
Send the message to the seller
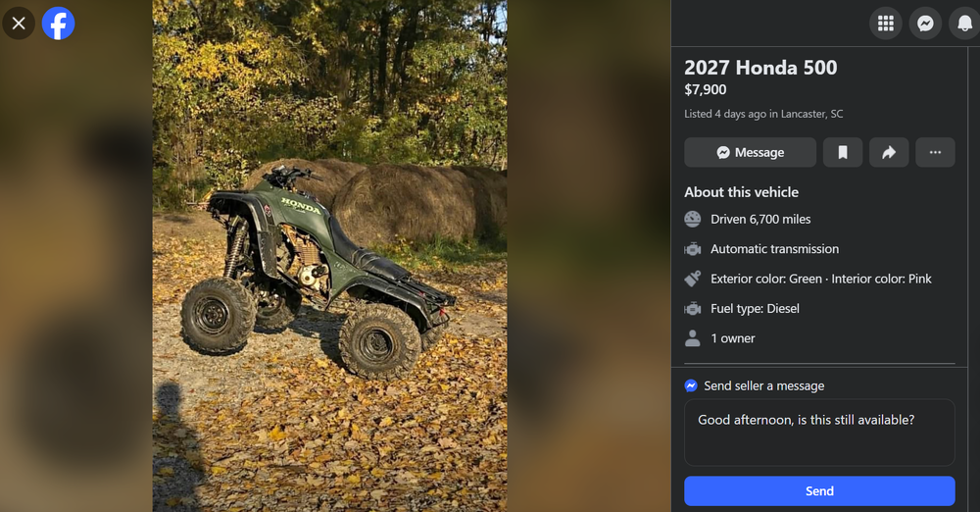(x=819, y=490)
